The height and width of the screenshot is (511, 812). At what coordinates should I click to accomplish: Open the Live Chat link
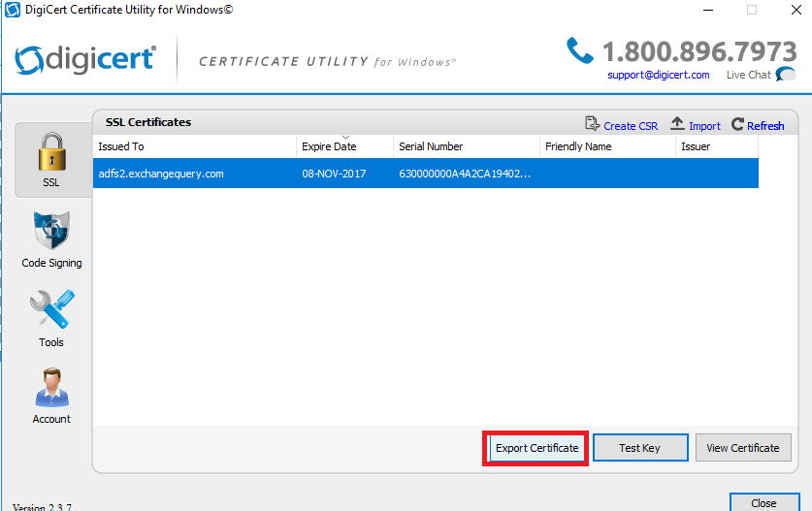[748, 75]
